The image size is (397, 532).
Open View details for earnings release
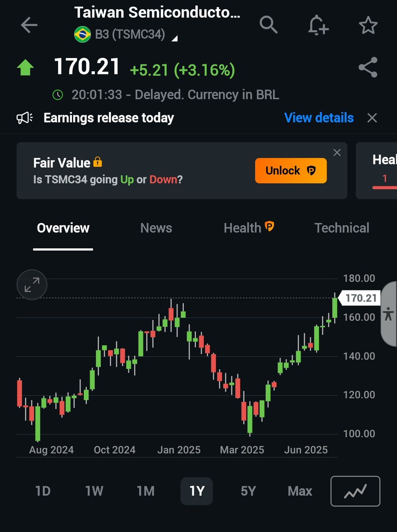[x=319, y=118]
